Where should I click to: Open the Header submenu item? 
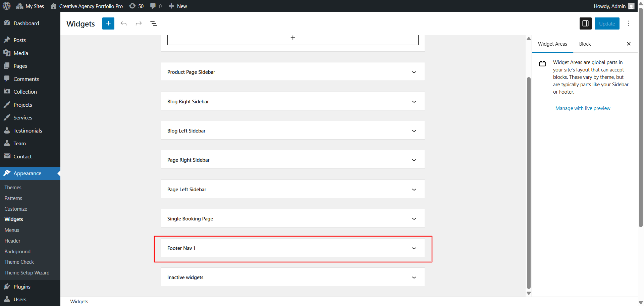(x=12, y=241)
